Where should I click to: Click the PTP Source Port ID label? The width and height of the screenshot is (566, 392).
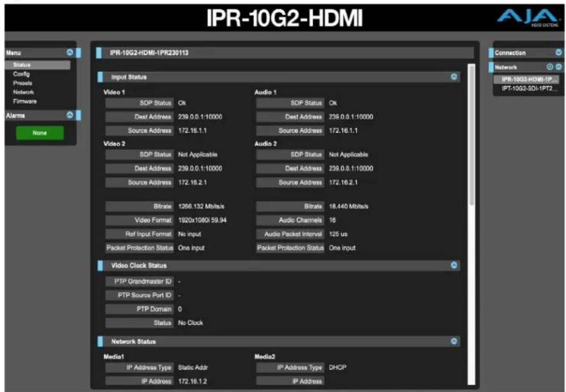[x=140, y=295]
